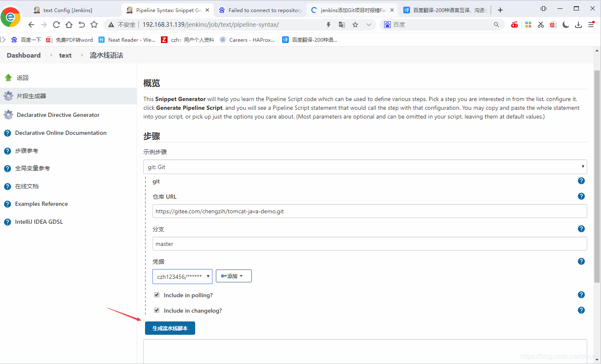This screenshot has width=601, height=364.
Task: Click the 百度 search box
Action: (x=442, y=25)
